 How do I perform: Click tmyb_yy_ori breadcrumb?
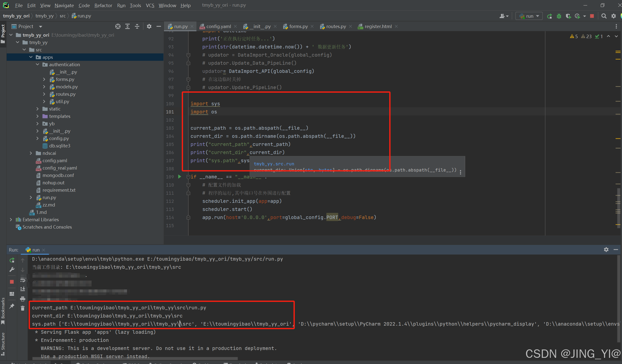[x=16, y=16]
